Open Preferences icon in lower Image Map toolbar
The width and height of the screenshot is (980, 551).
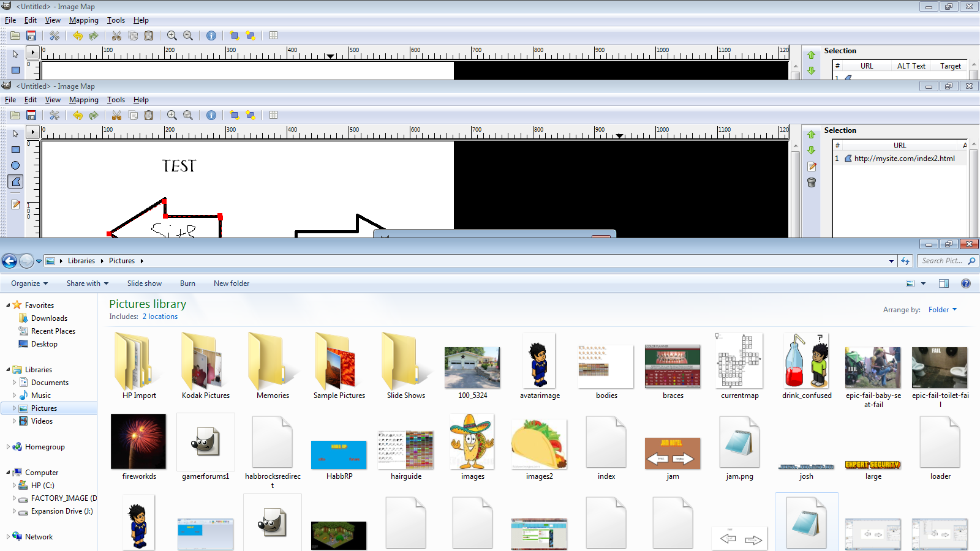[55, 115]
